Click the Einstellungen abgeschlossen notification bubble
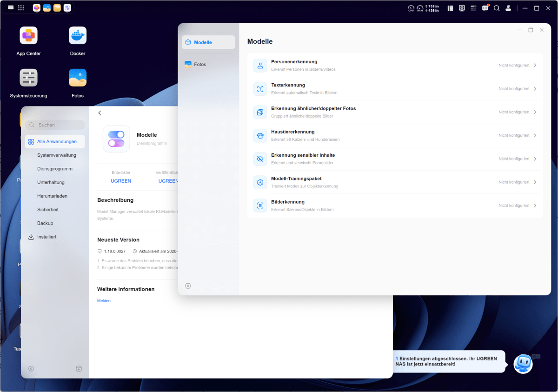The height and width of the screenshot is (392, 558). coord(449,361)
